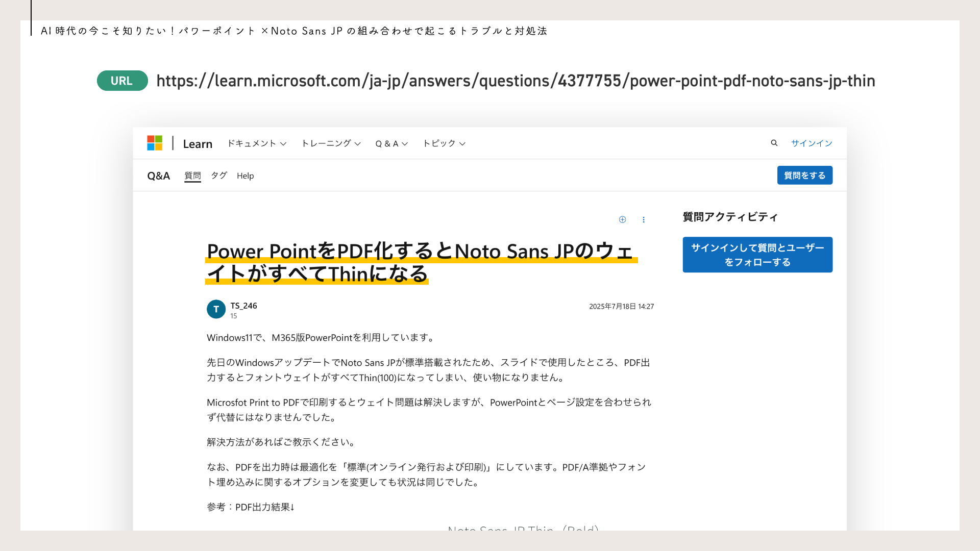Open the トピック dropdown
This screenshot has width=980, height=551.
point(444,143)
